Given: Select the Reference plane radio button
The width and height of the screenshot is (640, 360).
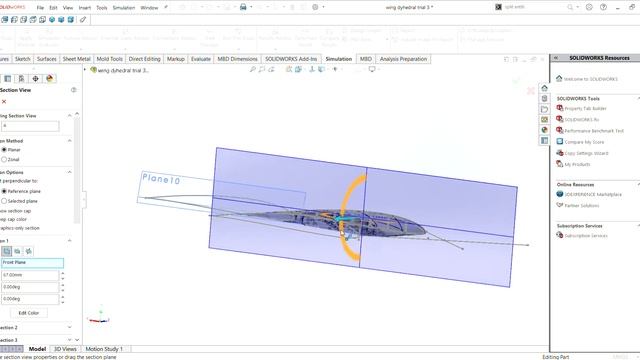Looking at the screenshot, I should coord(4,191).
